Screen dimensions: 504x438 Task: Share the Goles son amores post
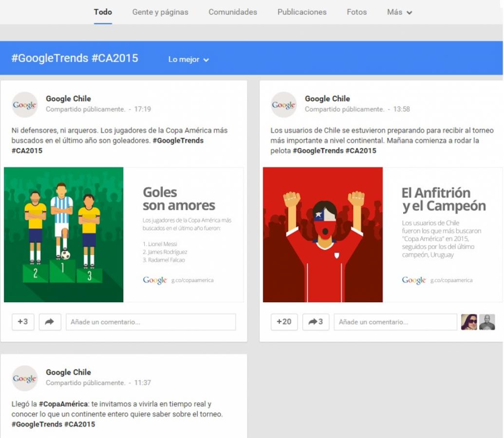click(x=50, y=322)
